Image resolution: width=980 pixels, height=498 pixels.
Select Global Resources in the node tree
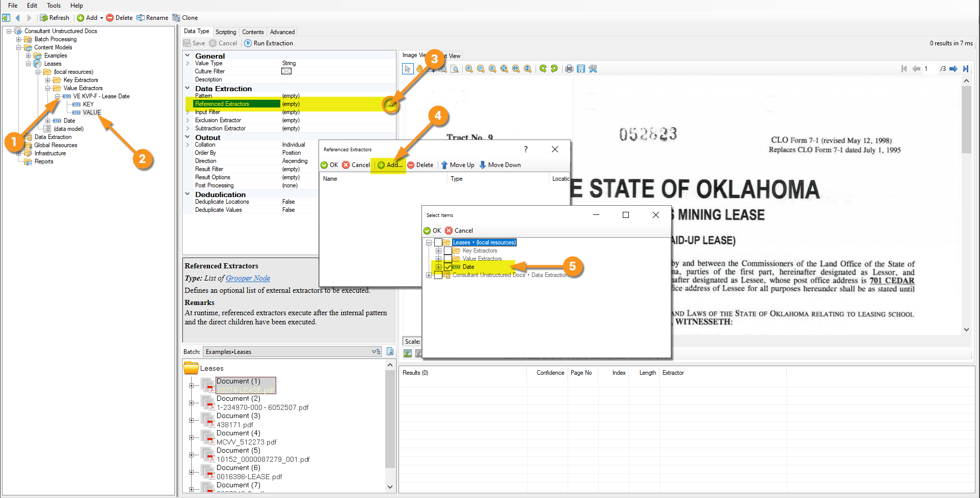(56, 145)
